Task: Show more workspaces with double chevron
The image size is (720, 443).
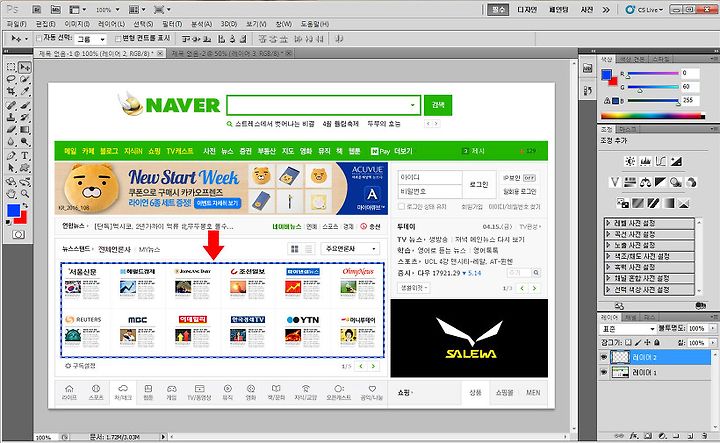Action: pos(606,10)
